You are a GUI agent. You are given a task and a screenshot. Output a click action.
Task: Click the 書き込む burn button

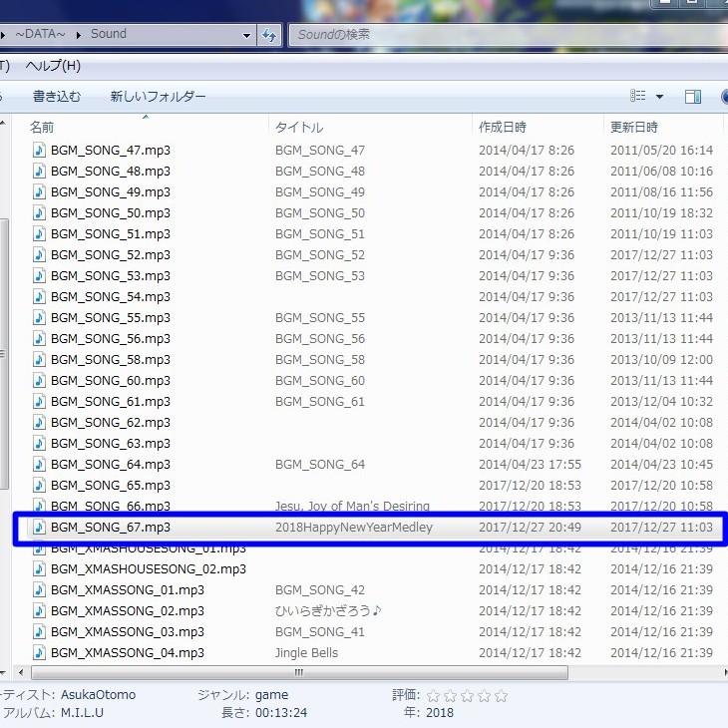pyautogui.click(x=57, y=97)
